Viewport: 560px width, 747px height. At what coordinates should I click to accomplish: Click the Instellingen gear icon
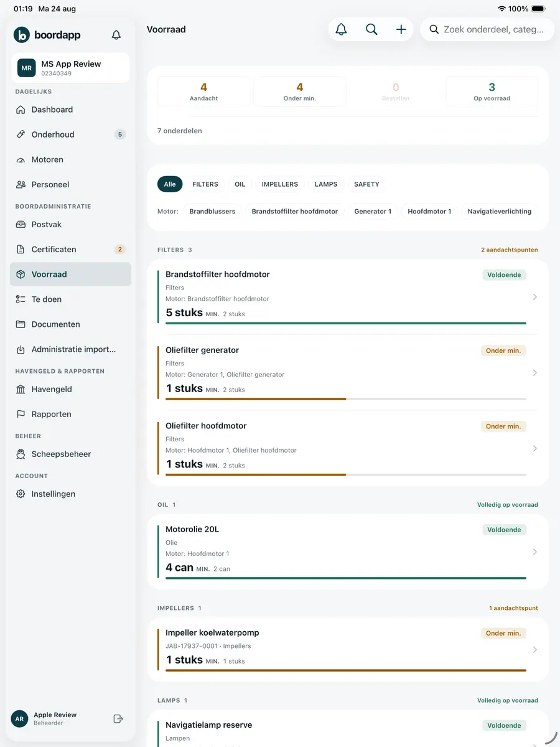(21, 494)
